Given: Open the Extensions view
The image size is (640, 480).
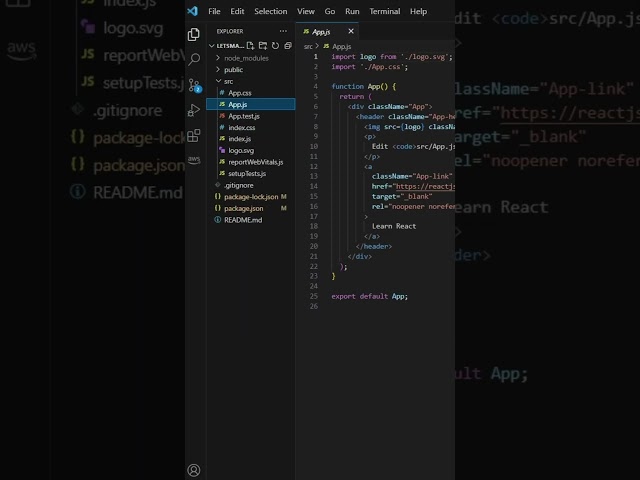Looking at the screenshot, I should (x=194, y=135).
